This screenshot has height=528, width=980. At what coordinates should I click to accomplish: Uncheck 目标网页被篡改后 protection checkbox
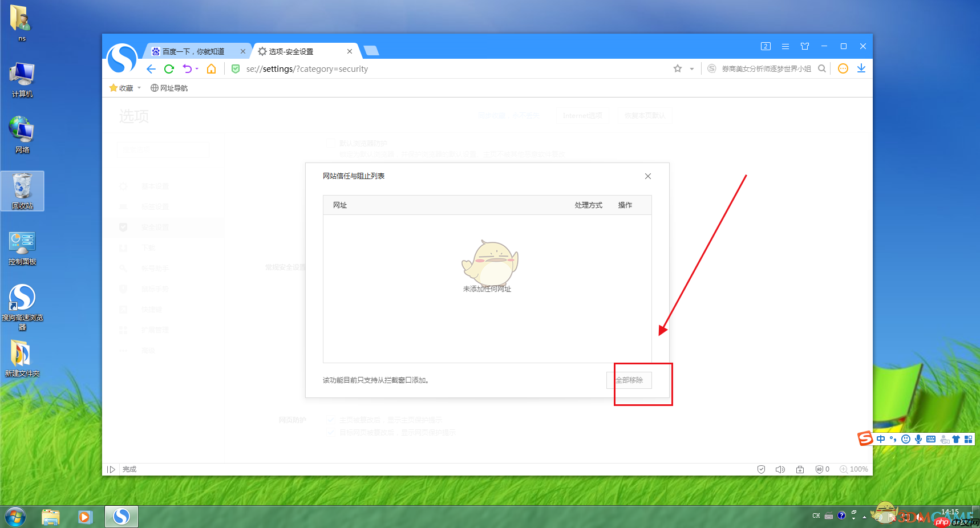coord(331,432)
